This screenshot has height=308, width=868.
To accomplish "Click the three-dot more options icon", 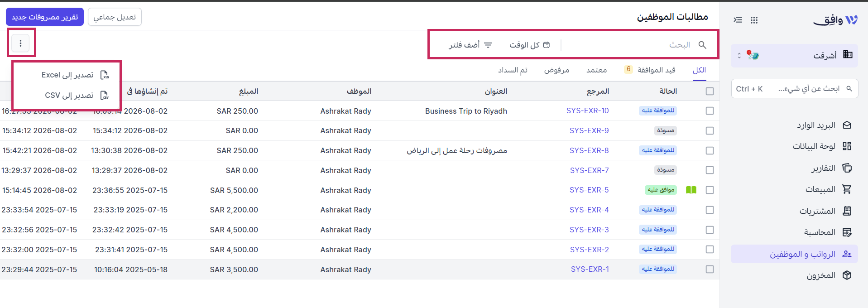I will click(x=20, y=43).
